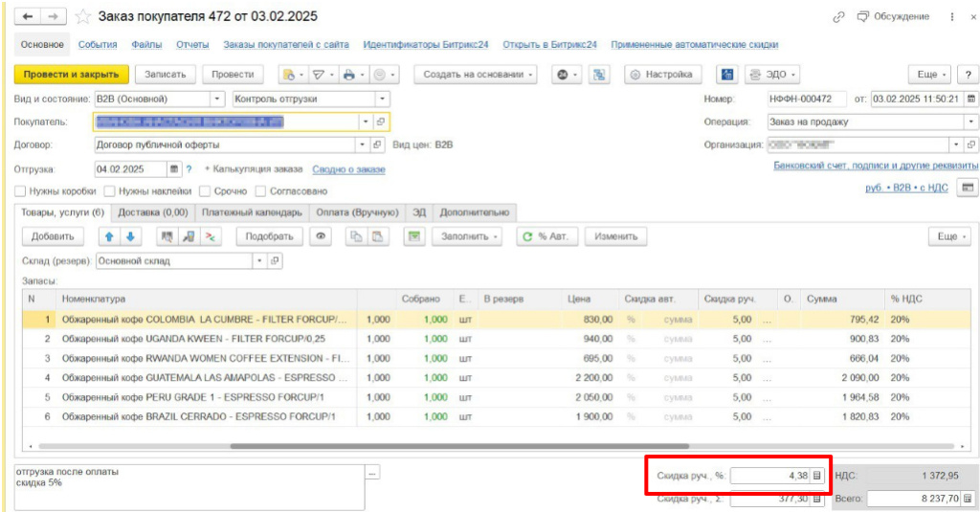980x512 pixels.
Task: Click the Записать button
Action: (165, 75)
